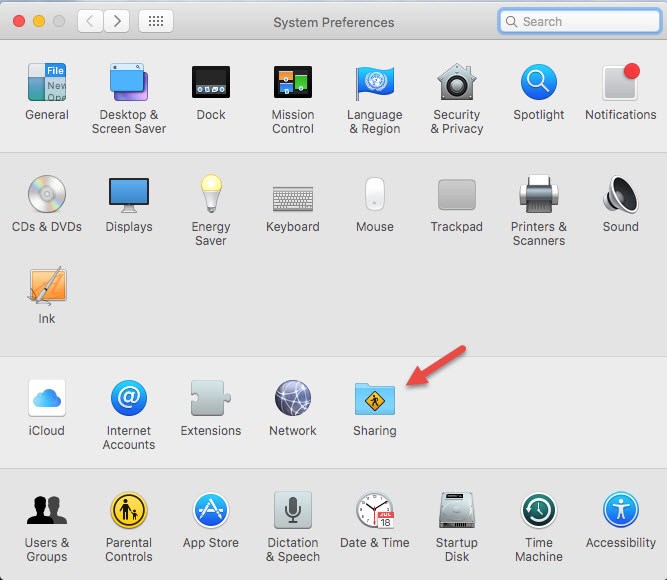Image resolution: width=667 pixels, height=580 pixels.
Task: Click the forward navigation arrow
Action: 117,21
